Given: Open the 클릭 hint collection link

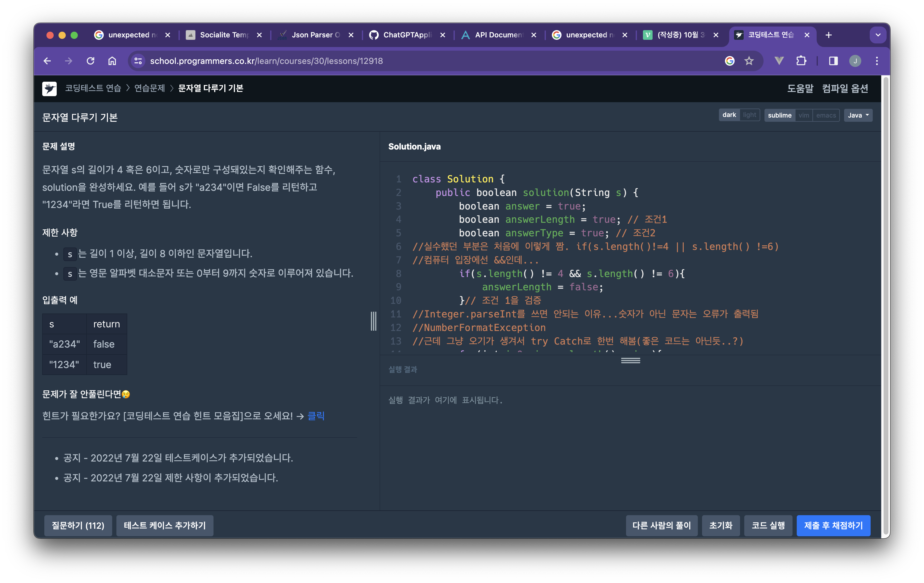Looking at the screenshot, I should pyautogui.click(x=316, y=416).
